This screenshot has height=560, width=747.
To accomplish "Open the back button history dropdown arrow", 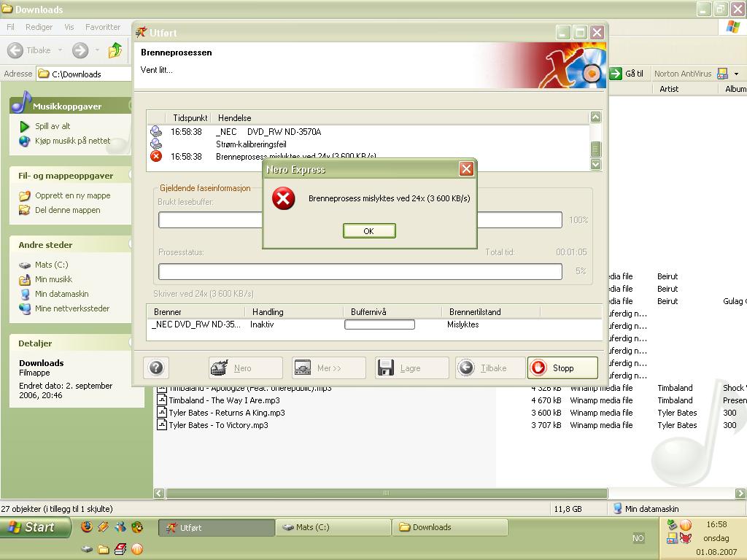I will 60,50.
